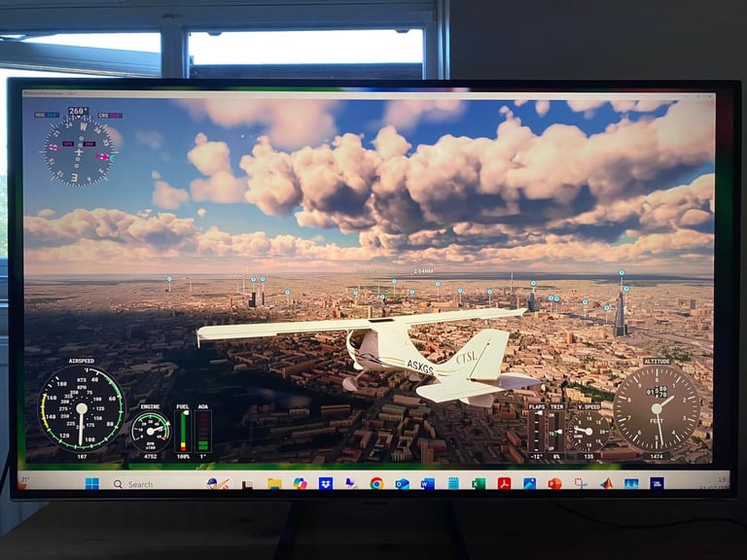Click the 1° AOA readout
The width and height of the screenshot is (747, 560).
point(203,457)
